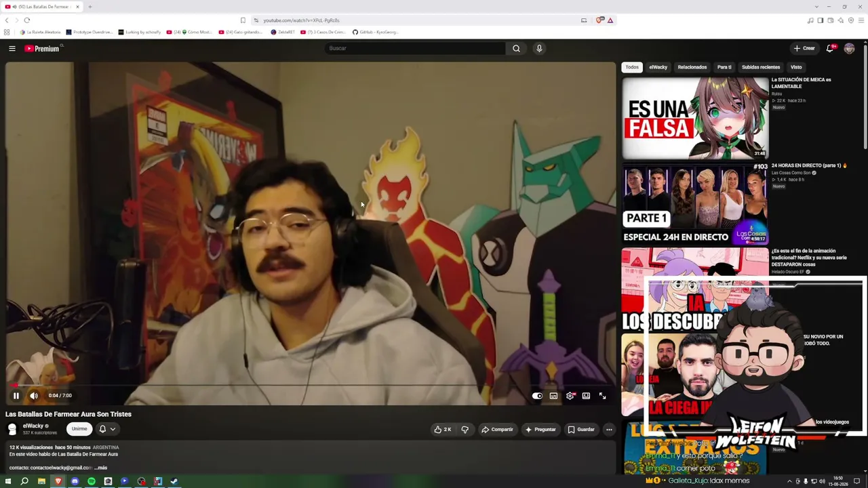
Task: Go to the YouTube Premium home logo
Action: point(43,48)
